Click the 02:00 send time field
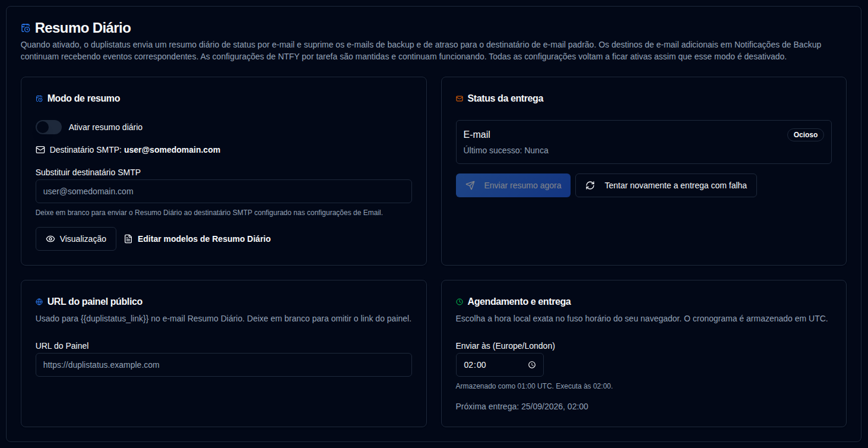868x448 pixels. click(500, 365)
